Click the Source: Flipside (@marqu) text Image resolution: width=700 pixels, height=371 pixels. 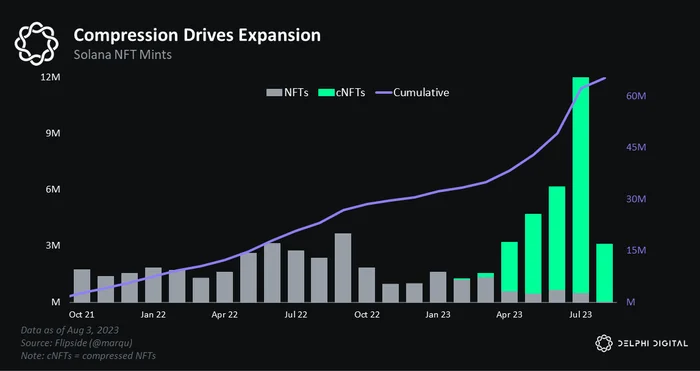click(76, 343)
